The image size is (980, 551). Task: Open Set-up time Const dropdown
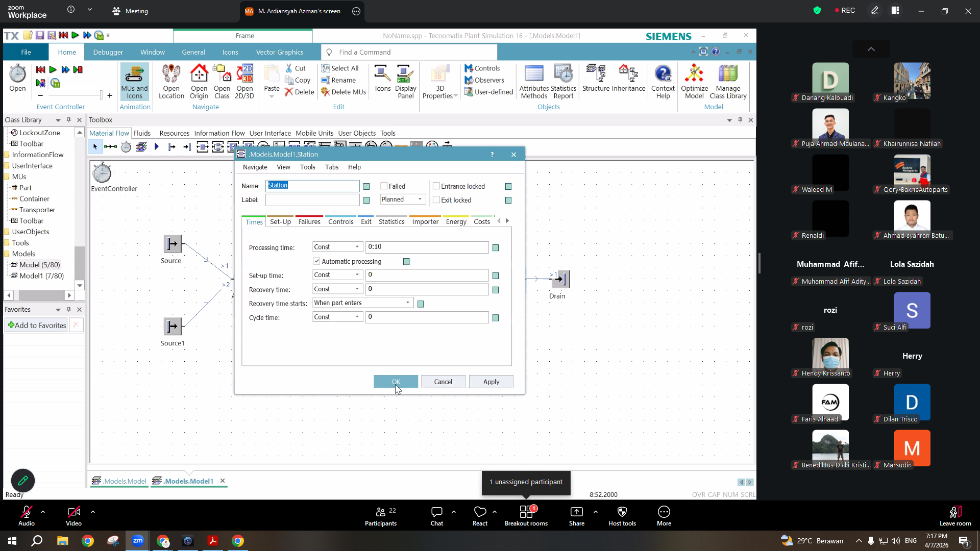(x=337, y=275)
